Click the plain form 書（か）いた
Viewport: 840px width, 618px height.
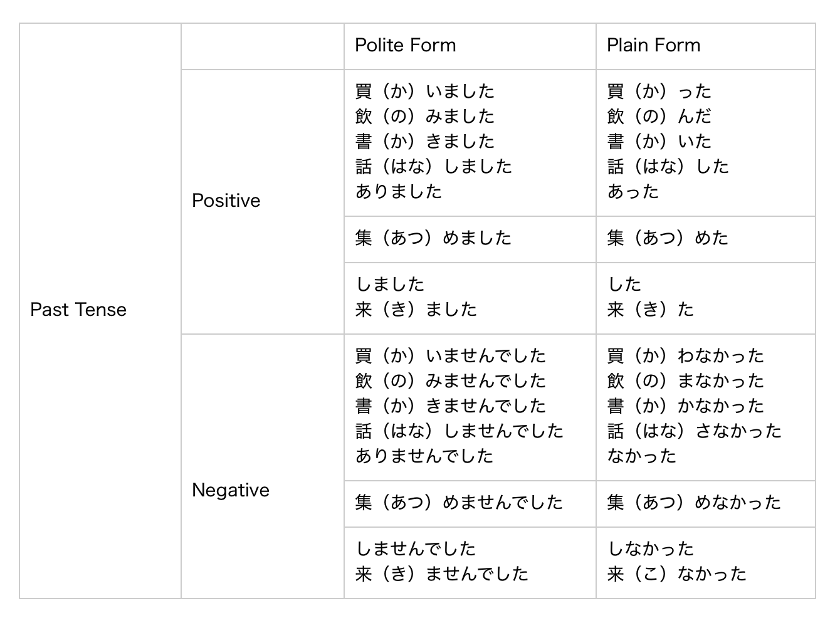[659, 142]
